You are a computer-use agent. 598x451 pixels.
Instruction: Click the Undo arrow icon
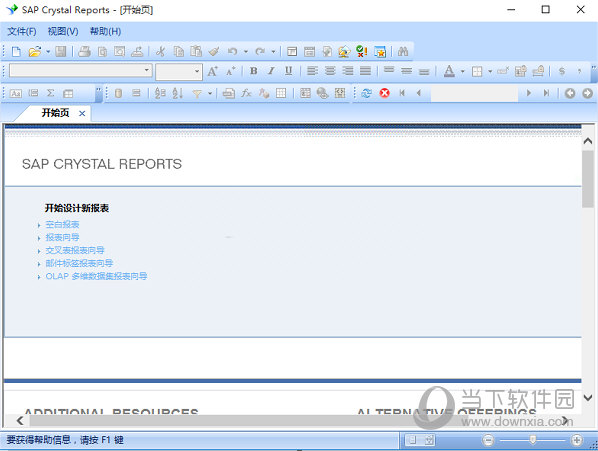tap(232, 51)
